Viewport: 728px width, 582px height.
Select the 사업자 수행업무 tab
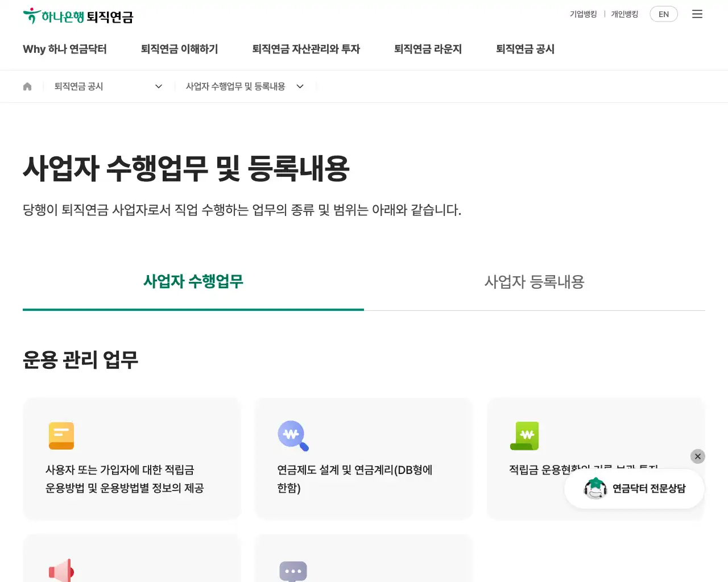193,282
